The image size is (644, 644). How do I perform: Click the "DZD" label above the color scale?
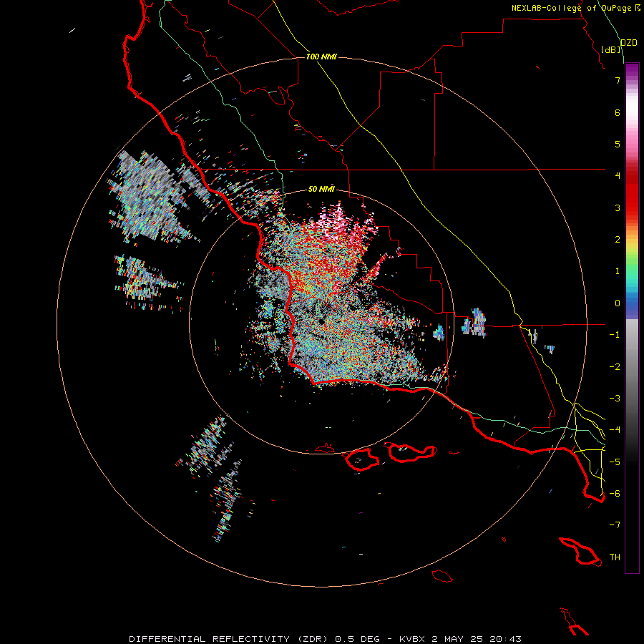(628, 43)
